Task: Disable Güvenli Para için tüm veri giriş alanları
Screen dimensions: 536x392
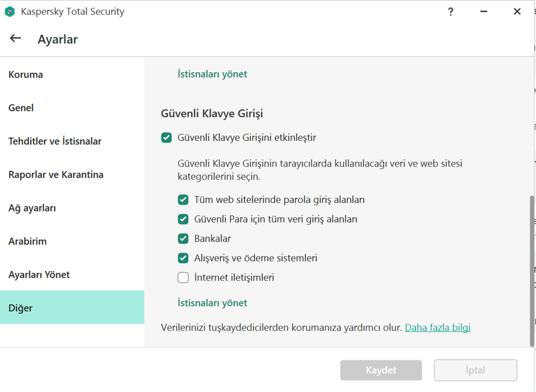Action: coord(183,219)
